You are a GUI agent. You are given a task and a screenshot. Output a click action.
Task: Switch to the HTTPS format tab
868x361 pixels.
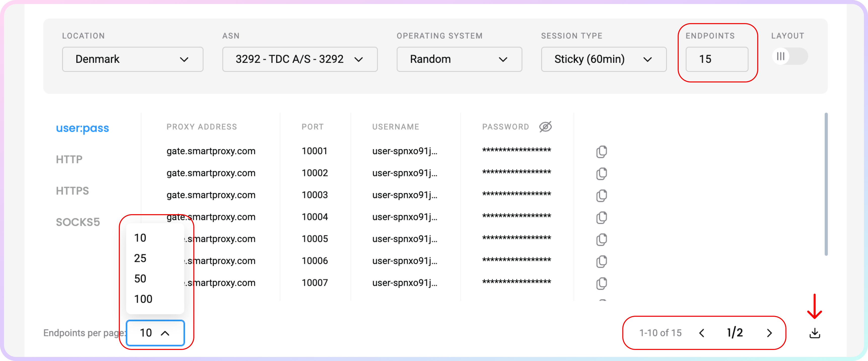(73, 191)
